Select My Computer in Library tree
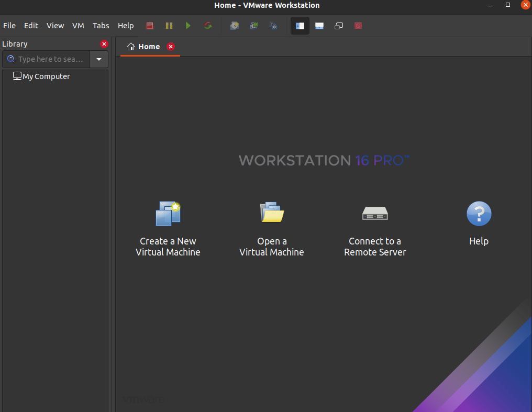 coord(41,76)
